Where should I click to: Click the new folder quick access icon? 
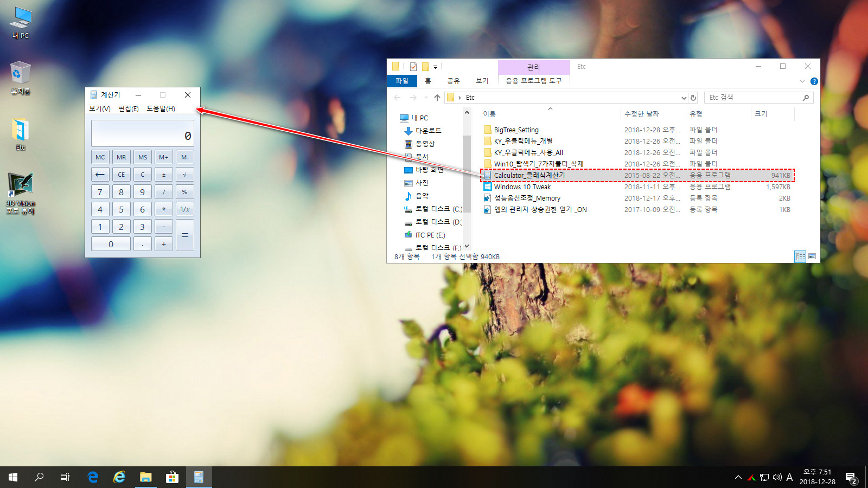pos(425,67)
